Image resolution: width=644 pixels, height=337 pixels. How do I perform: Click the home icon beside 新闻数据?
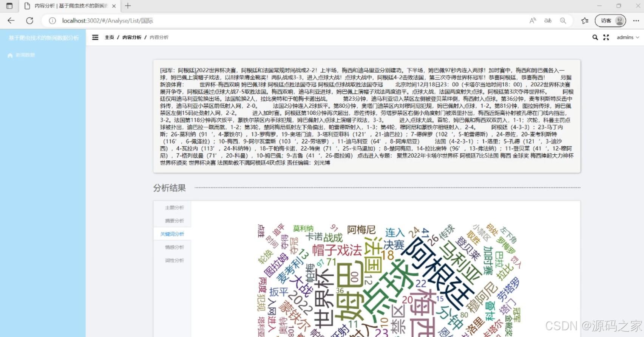coord(10,56)
